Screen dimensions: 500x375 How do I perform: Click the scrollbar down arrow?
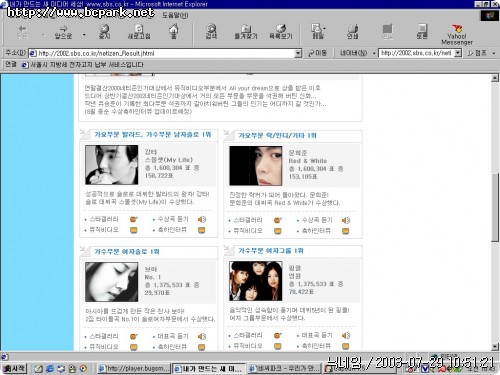[x=495, y=347]
